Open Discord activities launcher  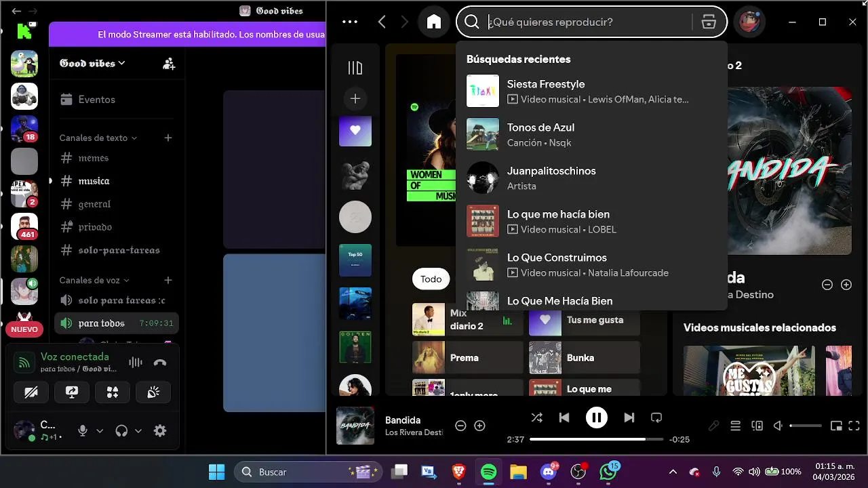click(x=113, y=392)
